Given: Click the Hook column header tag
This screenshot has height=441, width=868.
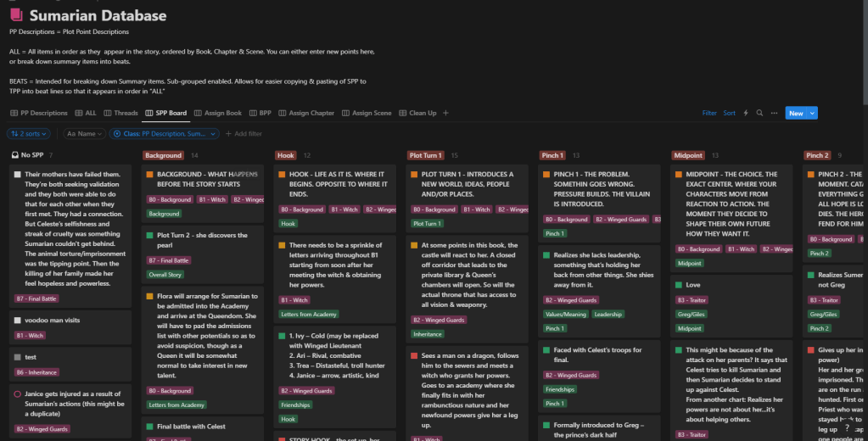Looking at the screenshot, I should point(286,155).
